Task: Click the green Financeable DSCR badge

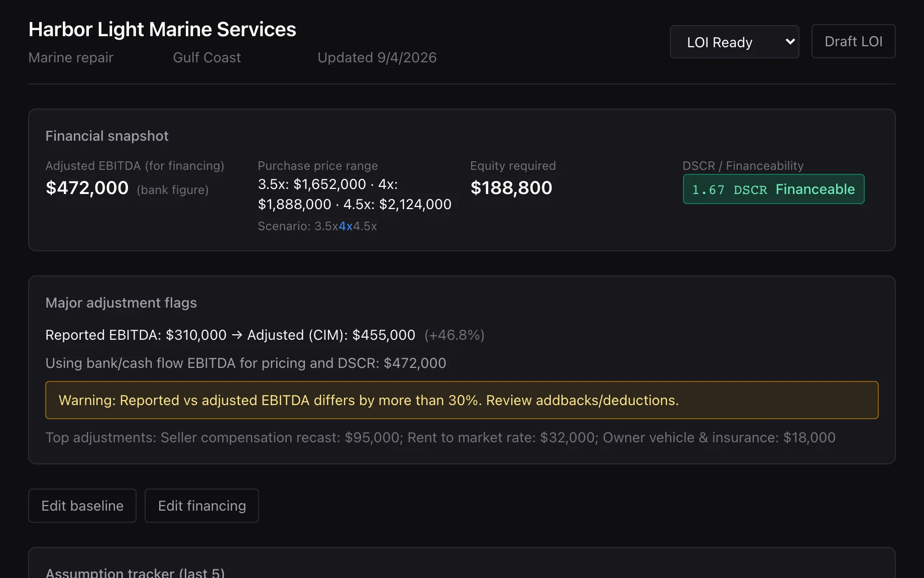Action: (x=773, y=189)
